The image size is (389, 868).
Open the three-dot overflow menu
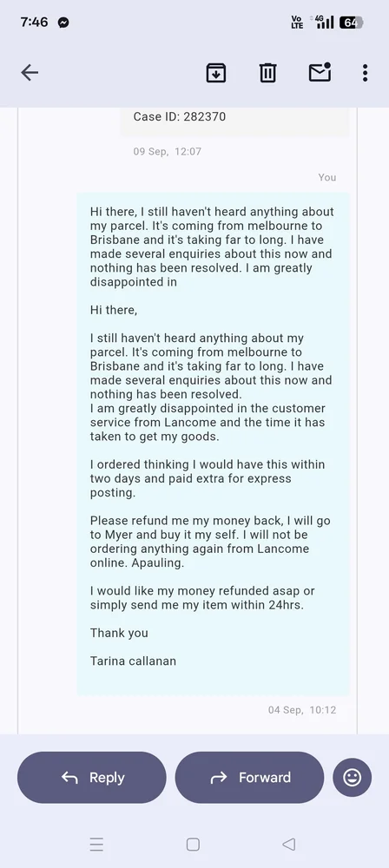pos(365,73)
